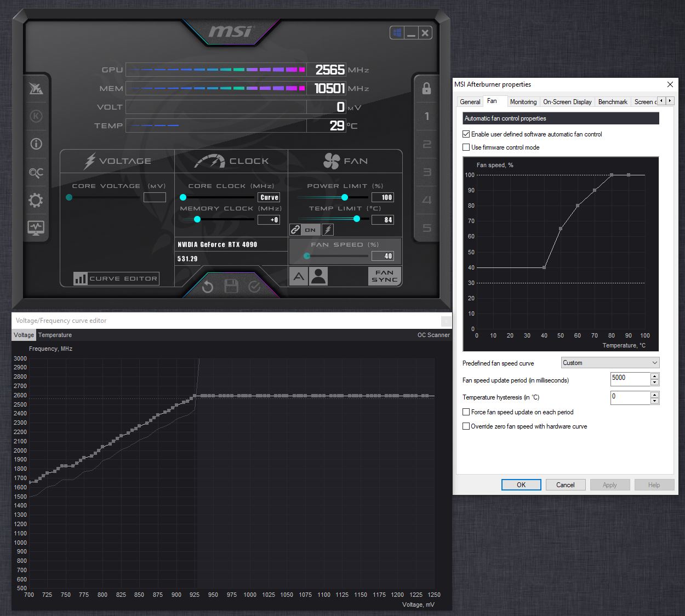Switch curve editor to Temperature tab
The height and width of the screenshot is (616, 685).
[55, 335]
